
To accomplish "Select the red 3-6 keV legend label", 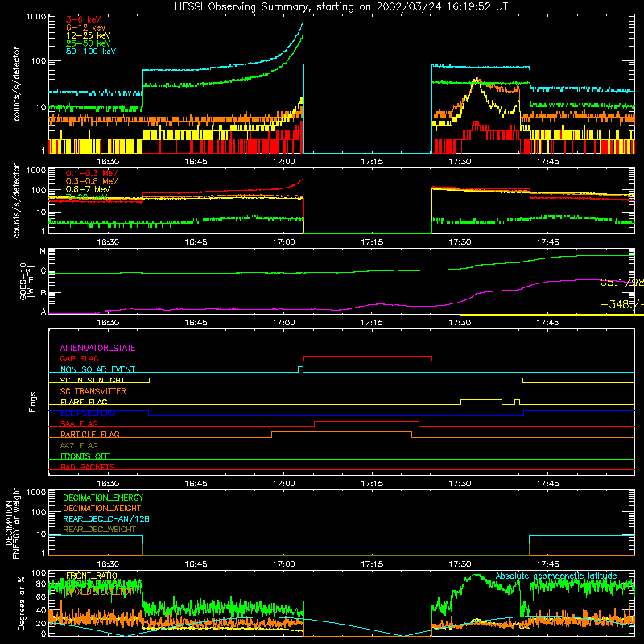I will [84, 19].
